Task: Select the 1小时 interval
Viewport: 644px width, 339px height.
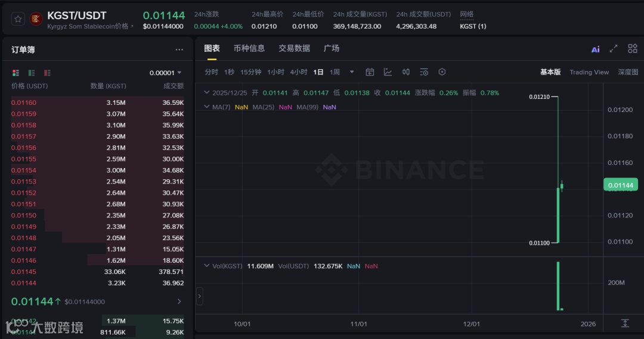Action: pyautogui.click(x=275, y=72)
